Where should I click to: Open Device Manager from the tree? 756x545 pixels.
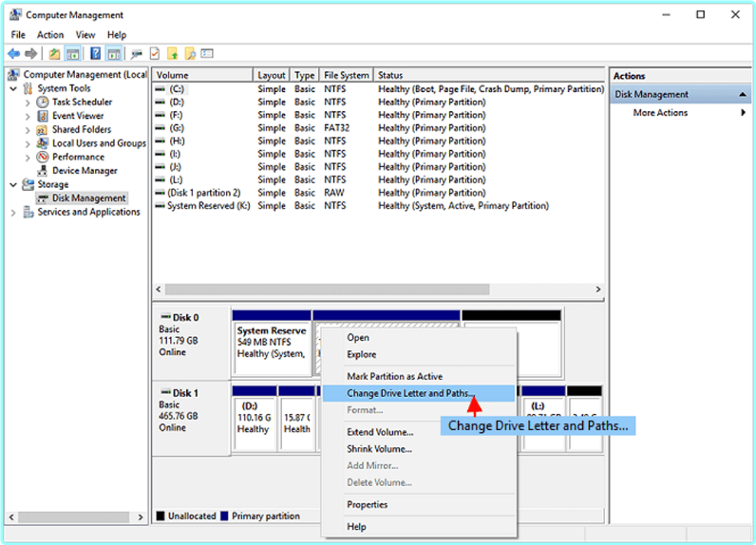pyautogui.click(x=85, y=171)
